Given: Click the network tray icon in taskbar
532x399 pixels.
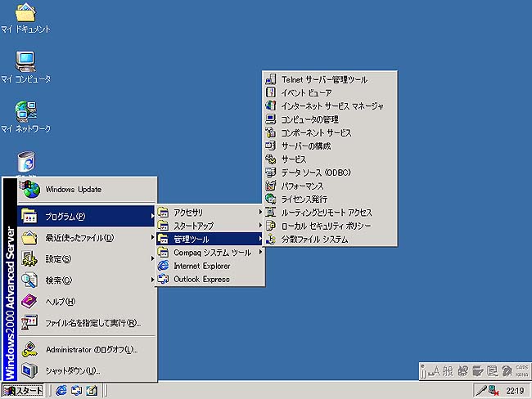Looking at the screenshot, I should (x=495, y=391).
